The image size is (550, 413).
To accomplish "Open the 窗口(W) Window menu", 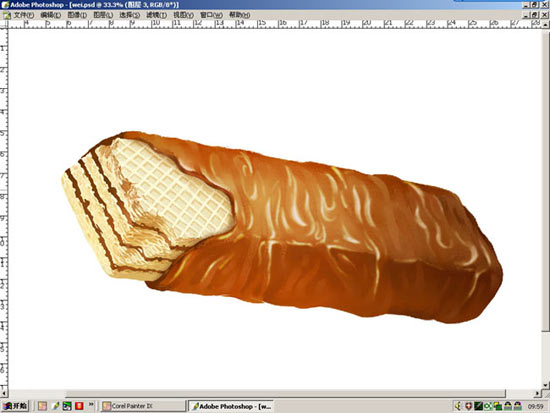I will [211, 15].
